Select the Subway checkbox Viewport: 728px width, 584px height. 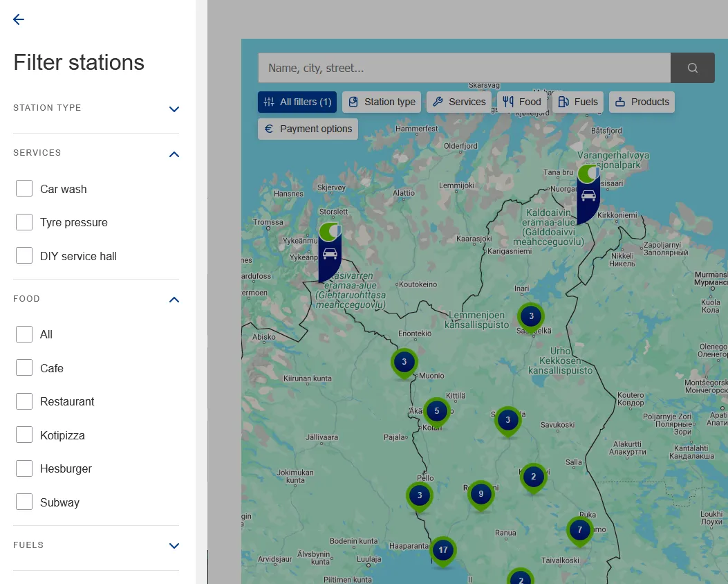coord(24,502)
